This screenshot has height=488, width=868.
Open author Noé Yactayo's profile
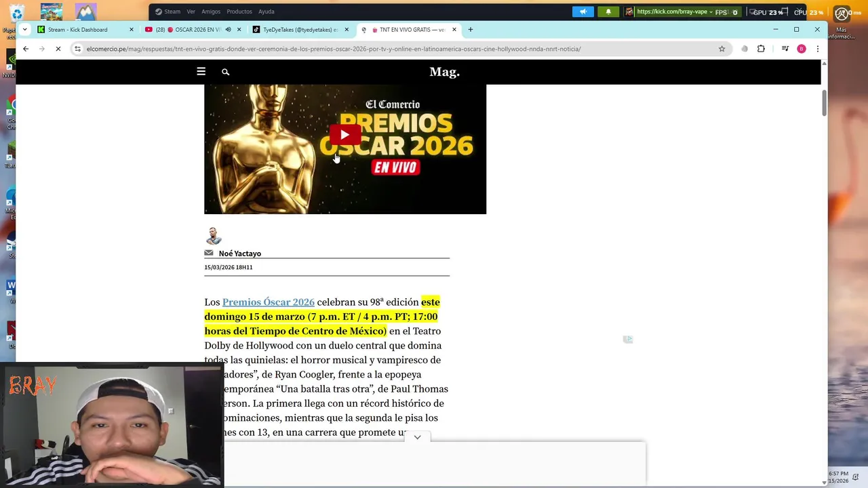pyautogui.click(x=239, y=253)
